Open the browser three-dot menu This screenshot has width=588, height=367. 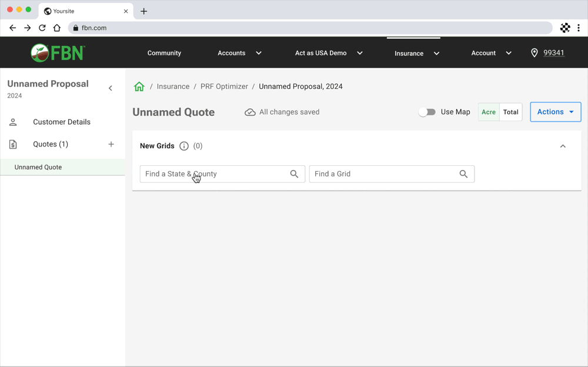(x=578, y=28)
